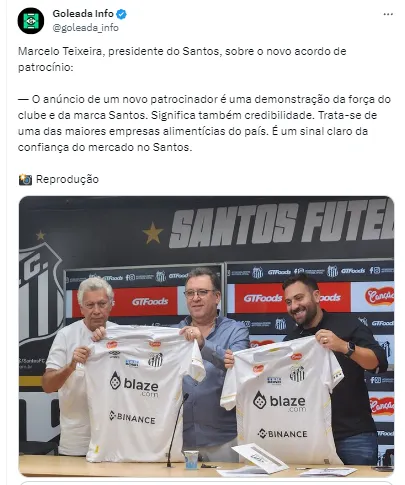
Task: Click the camera emoji before Reprodução
Action: (25, 179)
